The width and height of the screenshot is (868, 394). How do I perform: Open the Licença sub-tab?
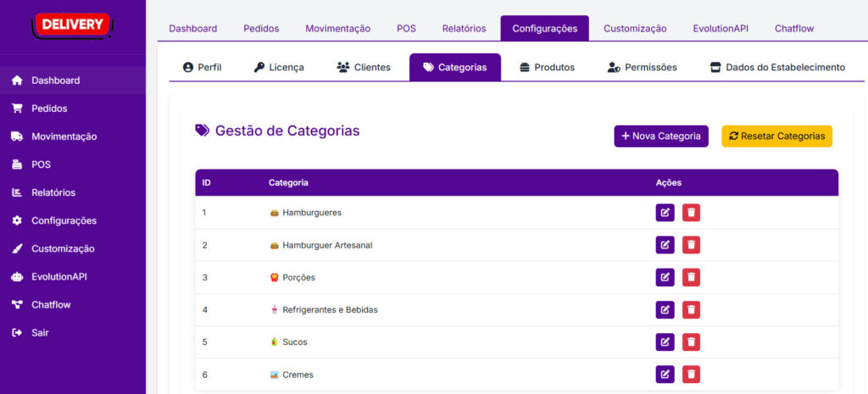pos(279,68)
